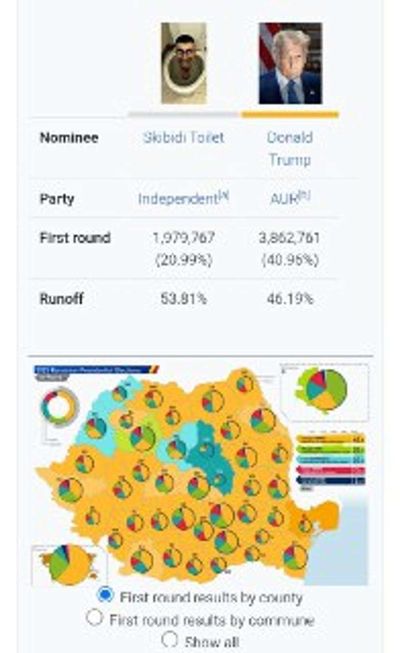Open the Skibidi Toilet candidate photo
Viewport: 400px width, 653px height.
point(184,63)
